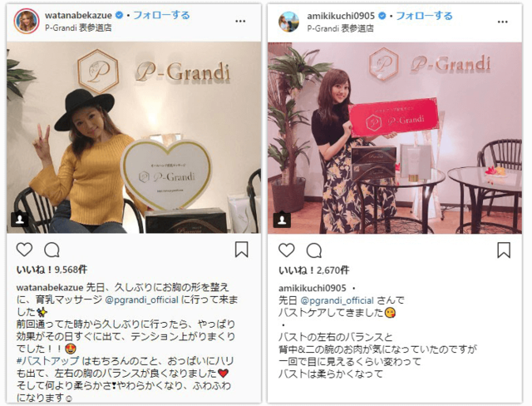Open the #バストアップ hashtag
This screenshot has width=532, height=406.
48,361
